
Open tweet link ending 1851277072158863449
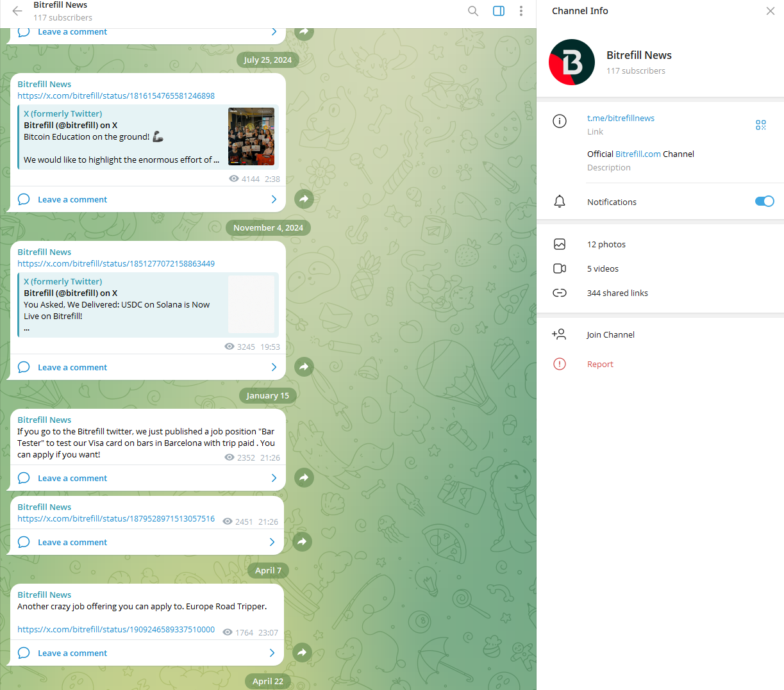116,263
